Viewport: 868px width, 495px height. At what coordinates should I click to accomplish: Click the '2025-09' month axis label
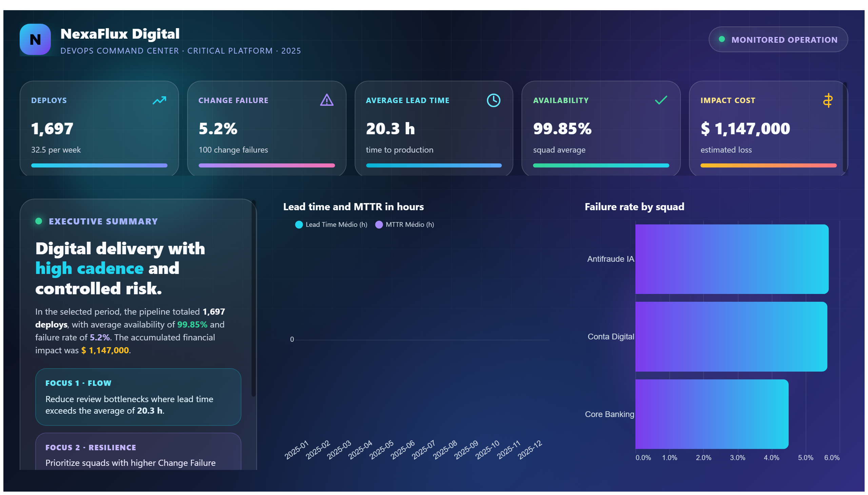pyautogui.click(x=466, y=450)
